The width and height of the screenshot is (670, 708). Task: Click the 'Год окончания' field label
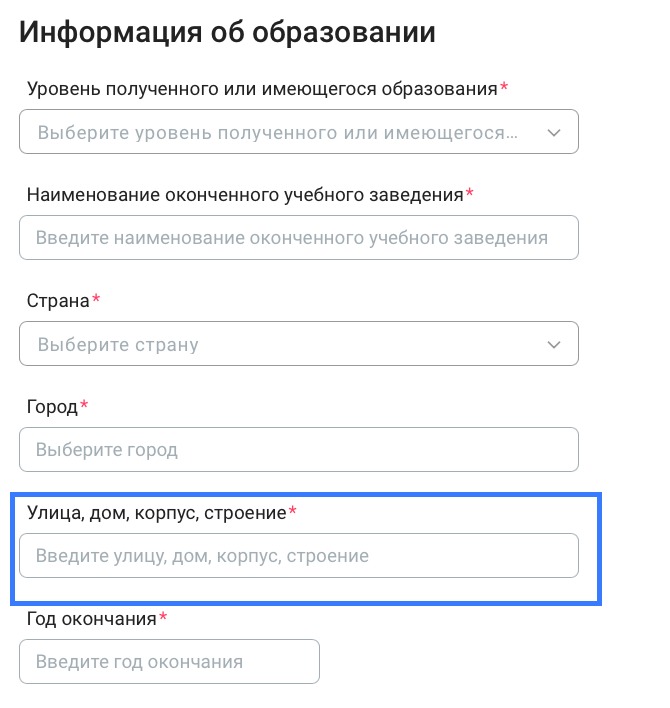point(92,618)
